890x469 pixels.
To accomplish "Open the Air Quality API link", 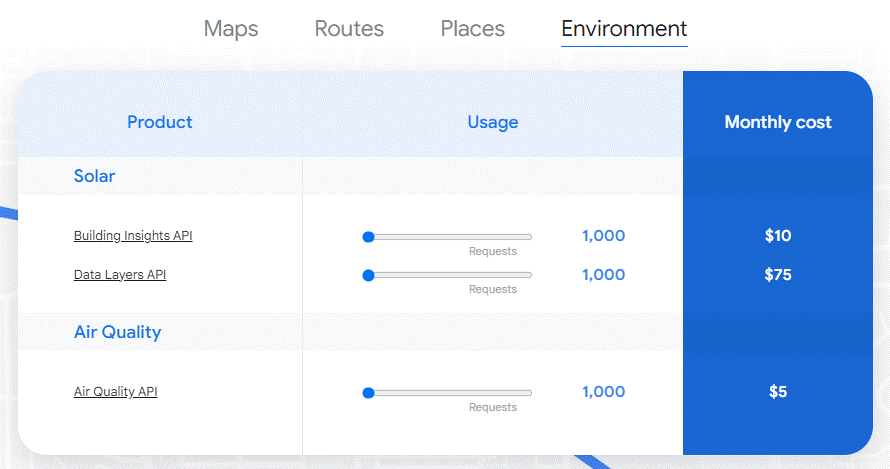I will pyautogui.click(x=115, y=391).
